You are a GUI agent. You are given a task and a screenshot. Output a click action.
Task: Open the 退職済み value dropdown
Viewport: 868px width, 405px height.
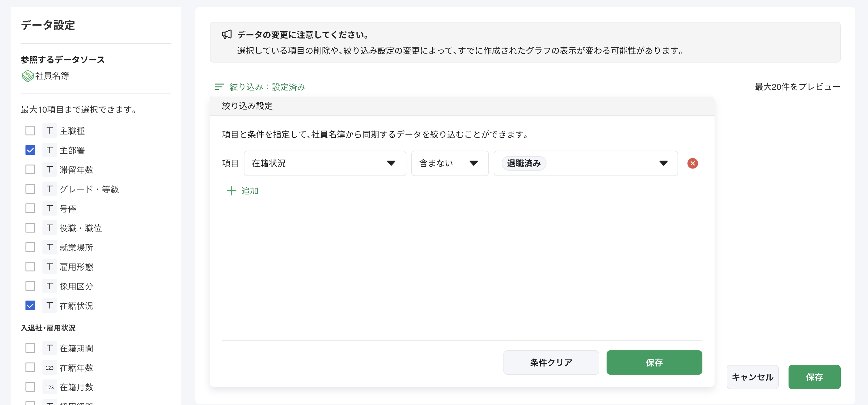[663, 163]
